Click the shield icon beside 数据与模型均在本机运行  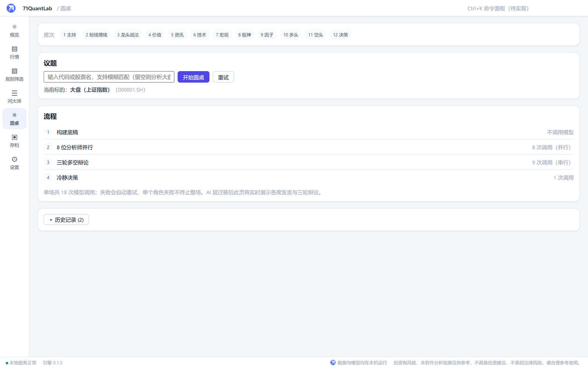[x=333, y=362]
